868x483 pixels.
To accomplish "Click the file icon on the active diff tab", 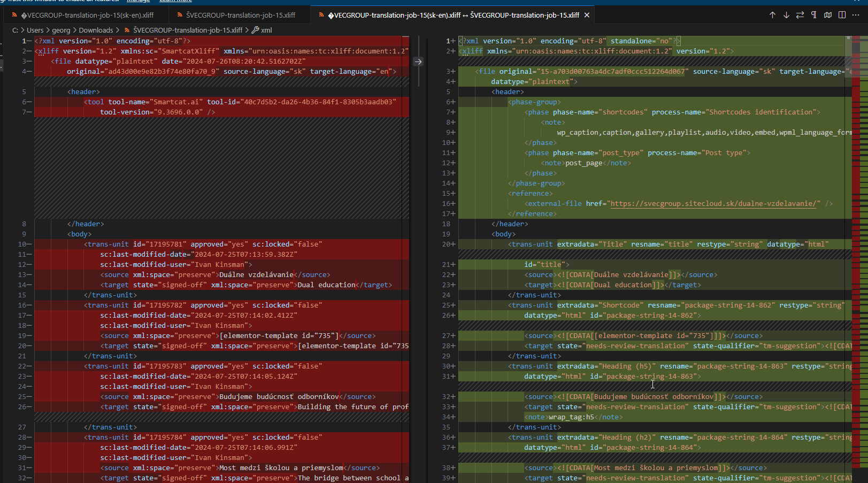I will tap(321, 15).
